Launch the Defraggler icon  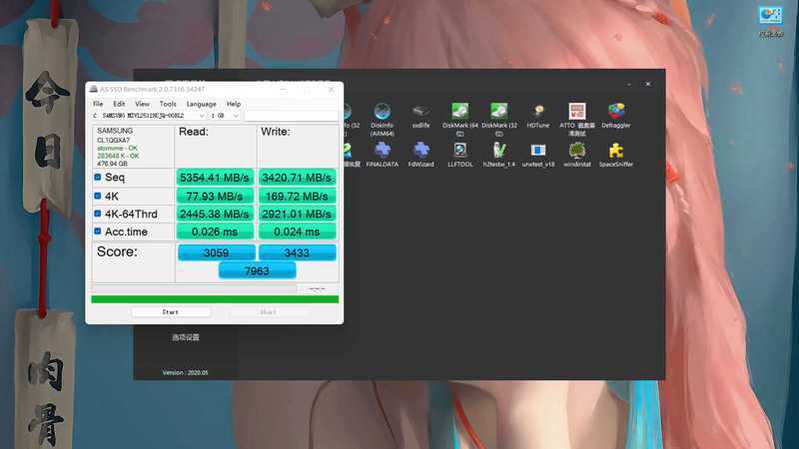pos(616,111)
